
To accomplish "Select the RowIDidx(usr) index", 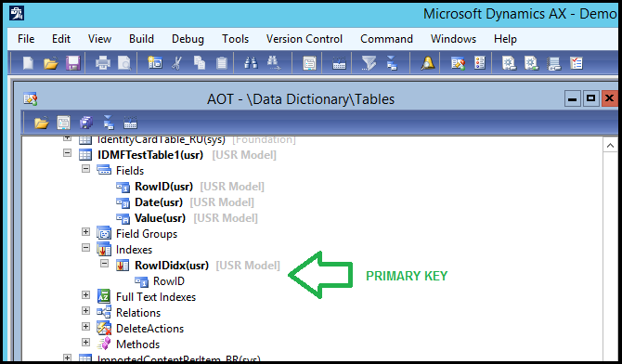I will tap(172, 266).
